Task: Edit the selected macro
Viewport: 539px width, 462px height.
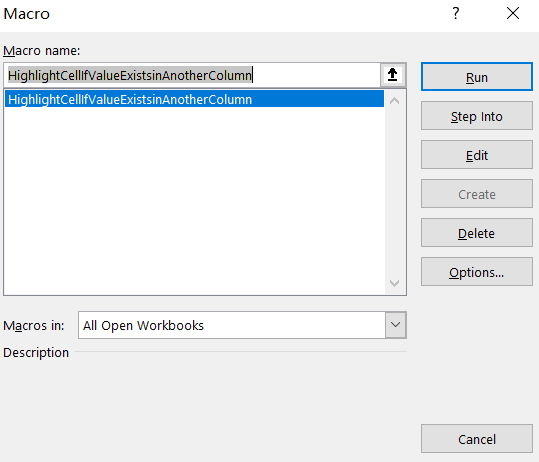Action: [477, 155]
